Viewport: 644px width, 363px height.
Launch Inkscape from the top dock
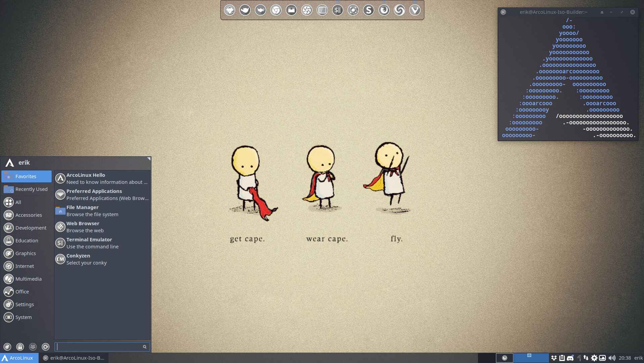tap(230, 10)
